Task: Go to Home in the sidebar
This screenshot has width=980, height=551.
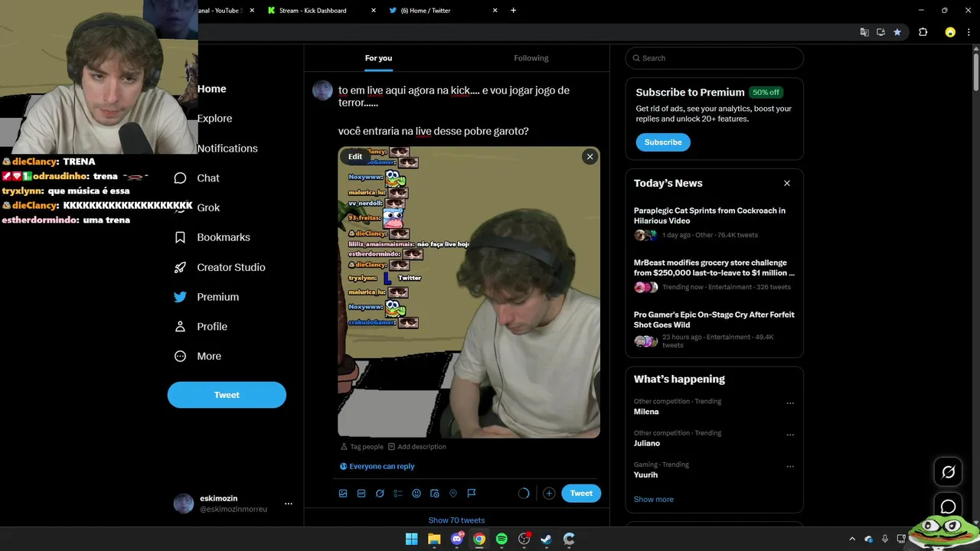Action: point(211,89)
